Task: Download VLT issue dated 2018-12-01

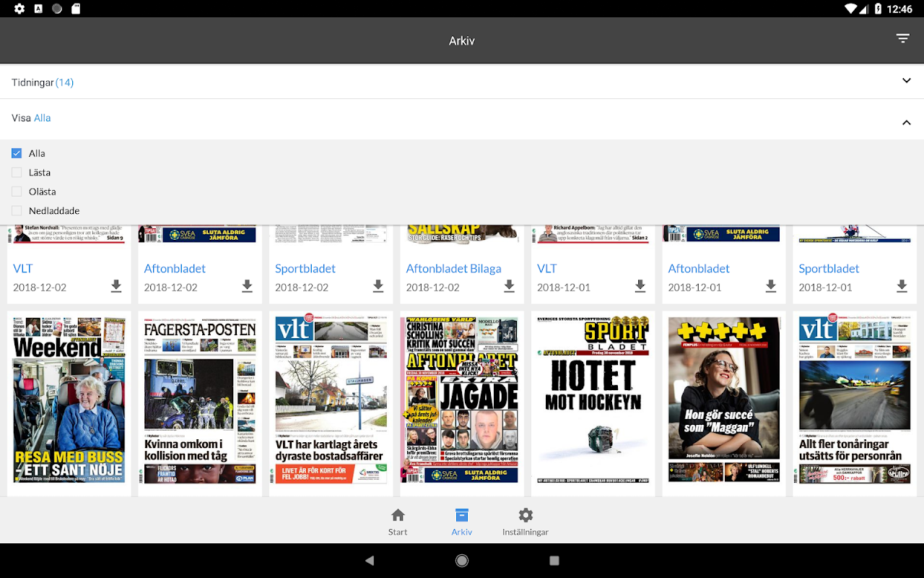Action: (x=640, y=287)
